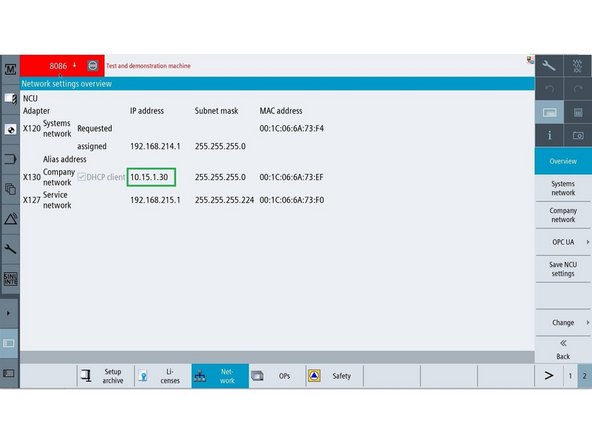Expand the left sidebar arrow

coord(9,313)
